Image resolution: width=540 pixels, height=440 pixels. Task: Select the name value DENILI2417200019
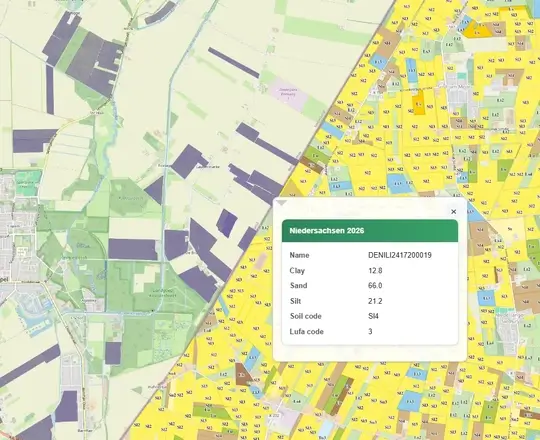399,255
